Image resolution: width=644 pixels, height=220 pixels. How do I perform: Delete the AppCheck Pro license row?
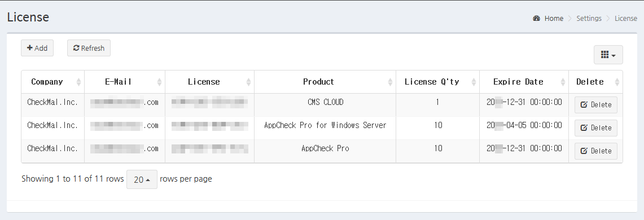click(595, 151)
